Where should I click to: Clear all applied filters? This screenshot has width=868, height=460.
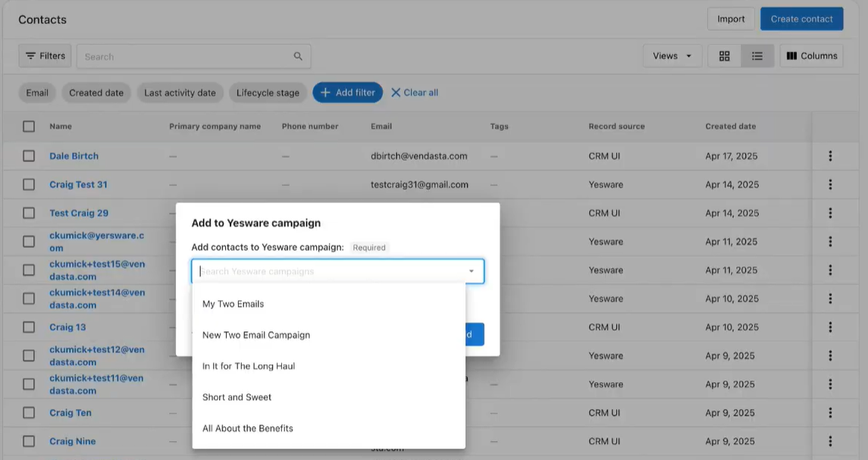(415, 92)
